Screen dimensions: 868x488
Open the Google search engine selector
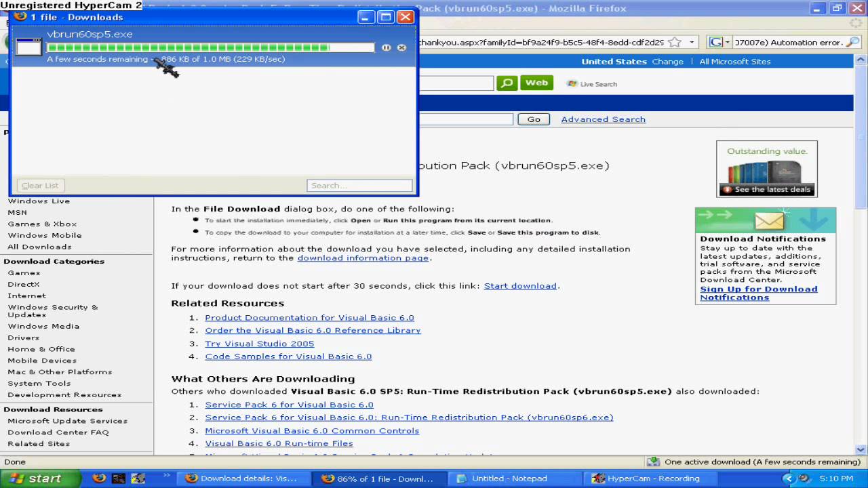[719, 42]
